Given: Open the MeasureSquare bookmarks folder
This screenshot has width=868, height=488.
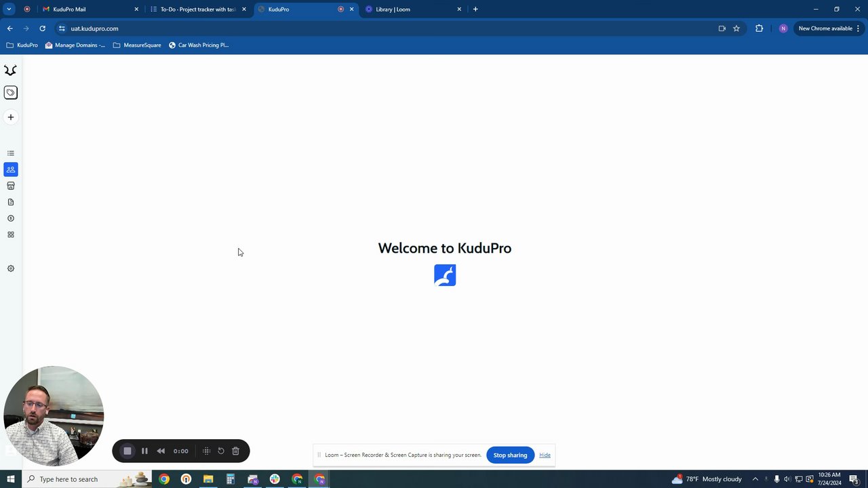Looking at the screenshot, I should [x=137, y=45].
